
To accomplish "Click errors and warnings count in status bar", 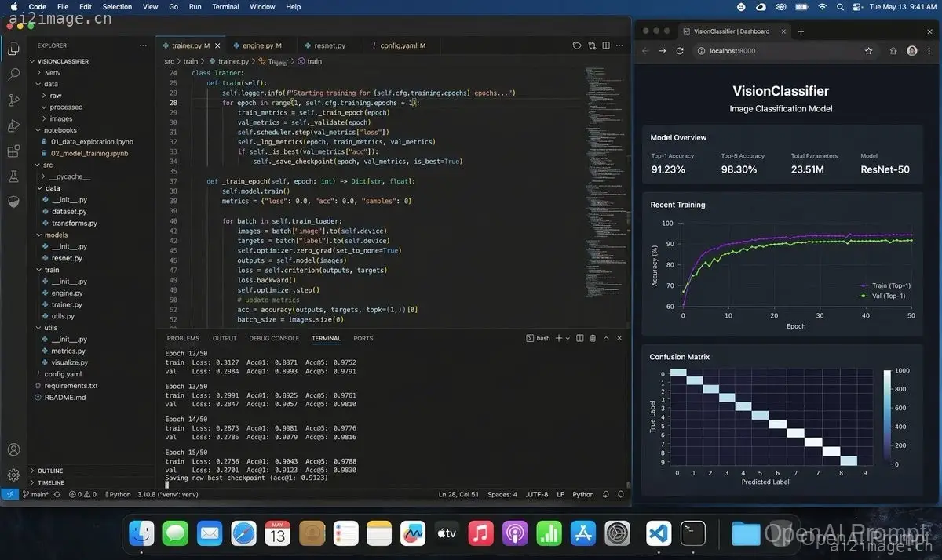I will (x=82, y=495).
